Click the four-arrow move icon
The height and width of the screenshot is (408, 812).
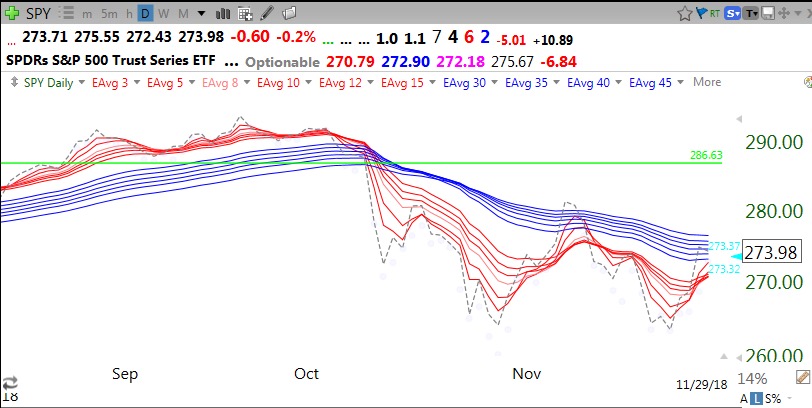pos(785,13)
